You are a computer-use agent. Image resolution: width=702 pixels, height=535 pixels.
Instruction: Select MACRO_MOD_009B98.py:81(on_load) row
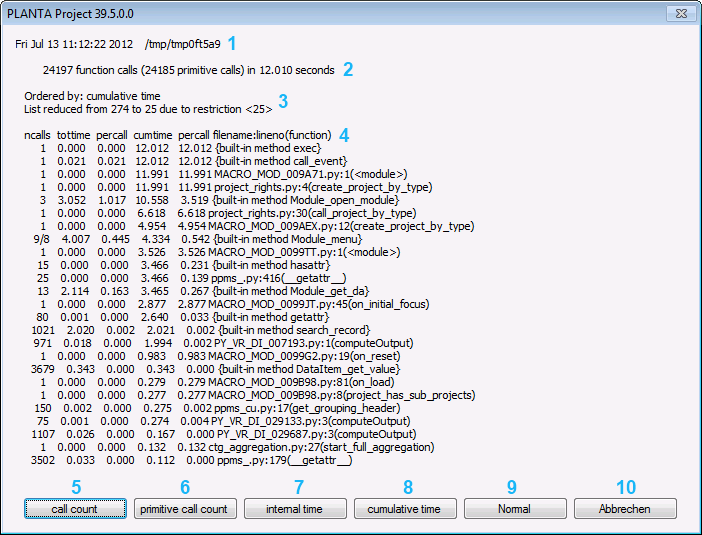pos(217,382)
